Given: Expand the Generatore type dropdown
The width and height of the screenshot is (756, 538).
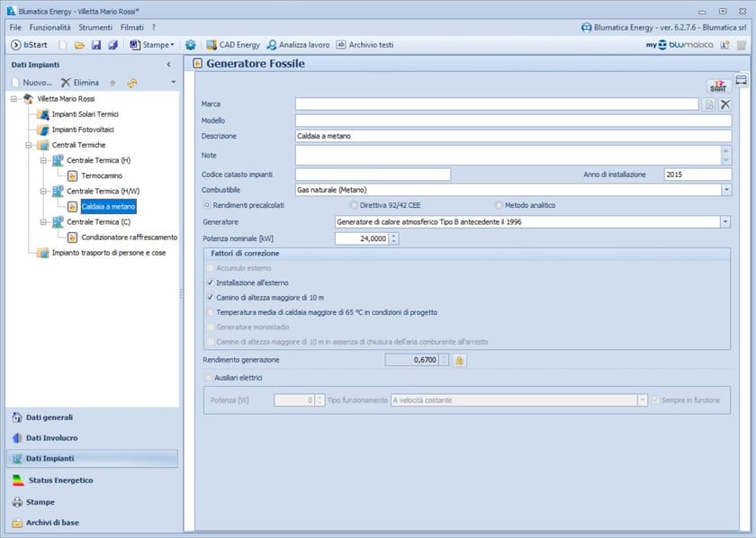Looking at the screenshot, I should pyautogui.click(x=724, y=221).
